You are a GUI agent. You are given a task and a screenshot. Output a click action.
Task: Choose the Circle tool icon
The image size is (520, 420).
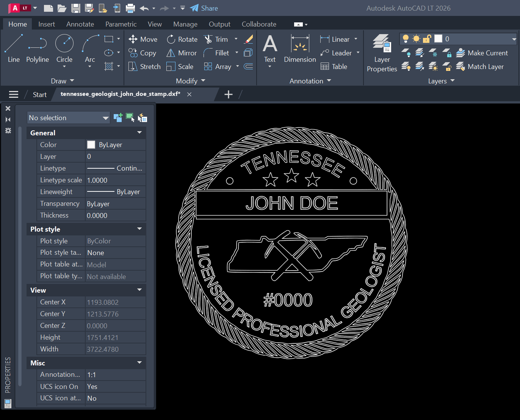point(64,43)
